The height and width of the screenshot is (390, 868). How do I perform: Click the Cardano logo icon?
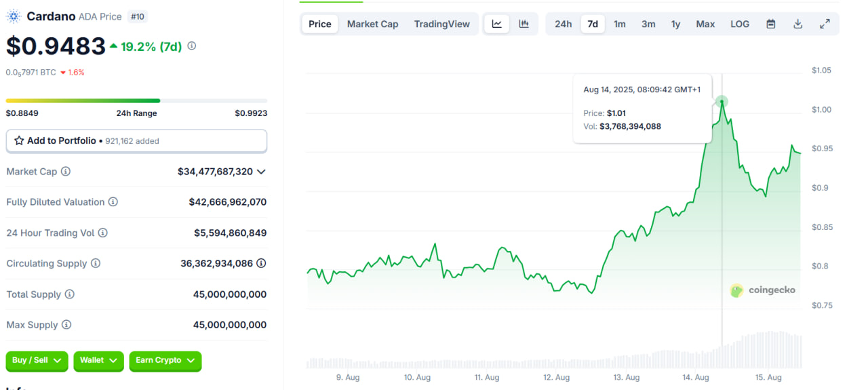pos(14,16)
